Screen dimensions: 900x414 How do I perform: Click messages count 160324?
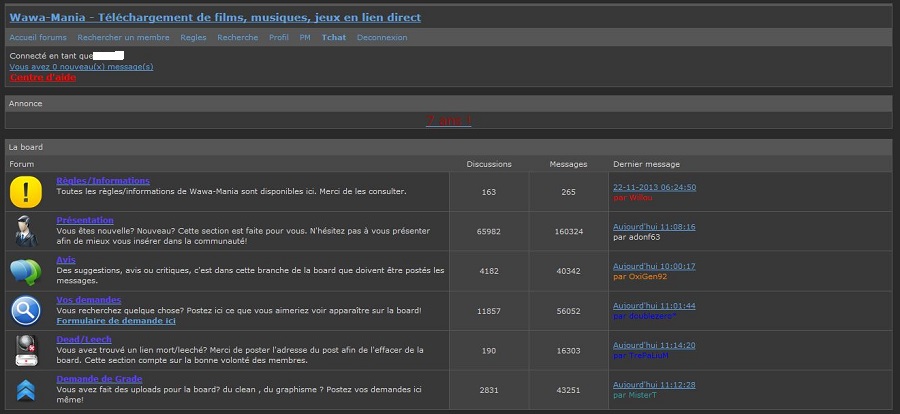click(x=568, y=232)
